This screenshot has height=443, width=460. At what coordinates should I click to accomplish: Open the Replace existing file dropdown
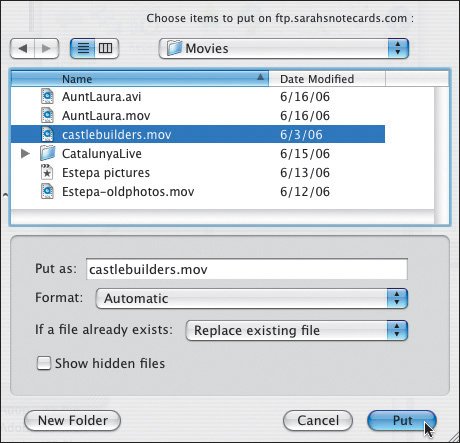click(x=297, y=330)
